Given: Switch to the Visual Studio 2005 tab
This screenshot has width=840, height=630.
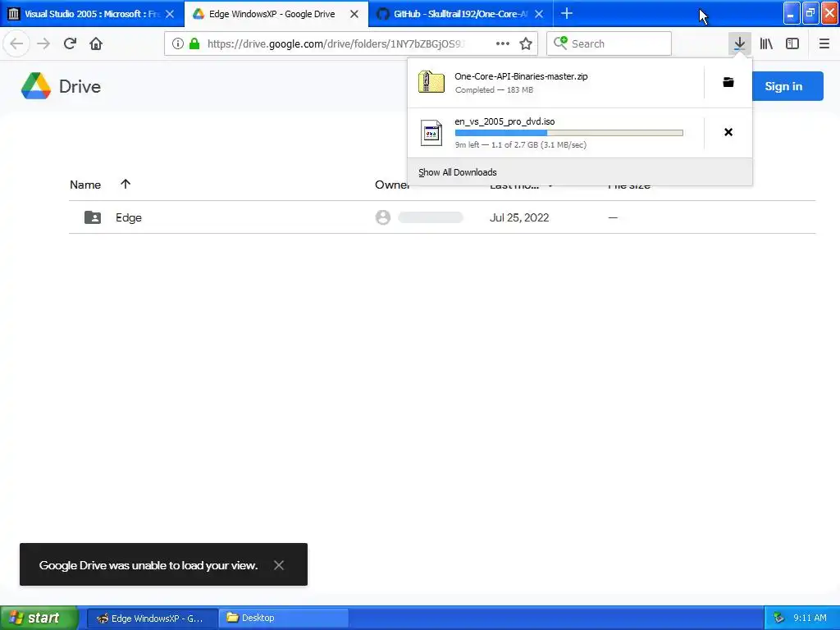Looking at the screenshot, I should tap(92, 14).
